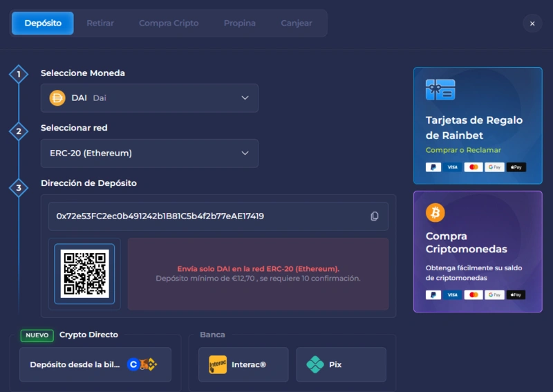Image resolution: width=553 pixels, height=392 pixels.
Task: Click PayPal icon on gift card banner
Action: pyautogui.click(x=433, y=167)
